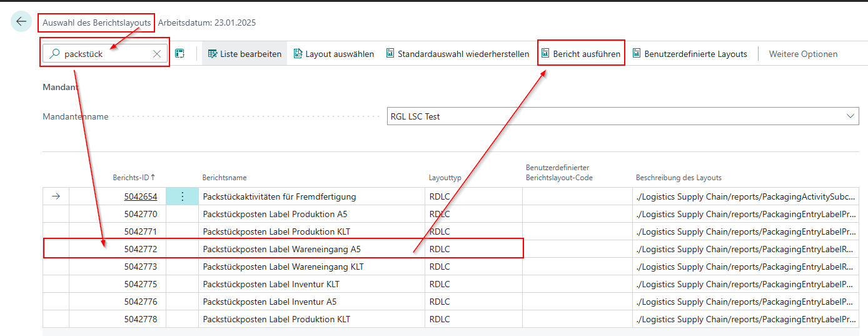Open report ID 5042654 link
868x336 pixels.
140,196
